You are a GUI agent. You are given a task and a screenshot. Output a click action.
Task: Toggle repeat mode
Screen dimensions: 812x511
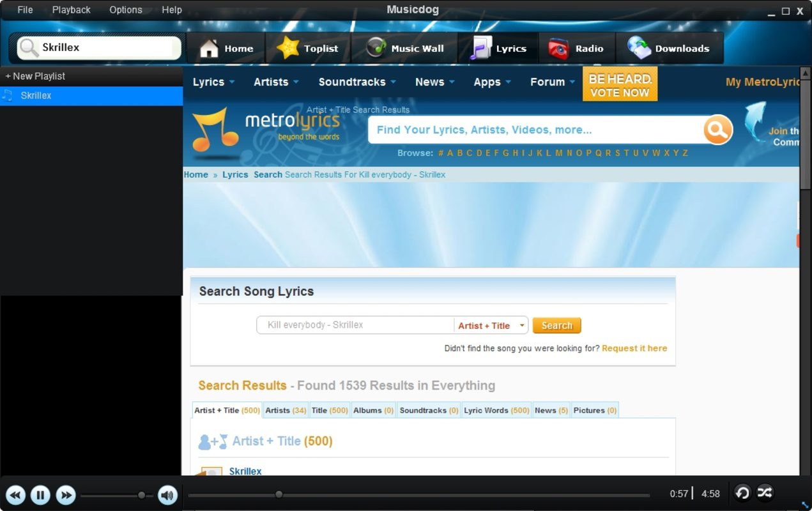tap(742, 492)
